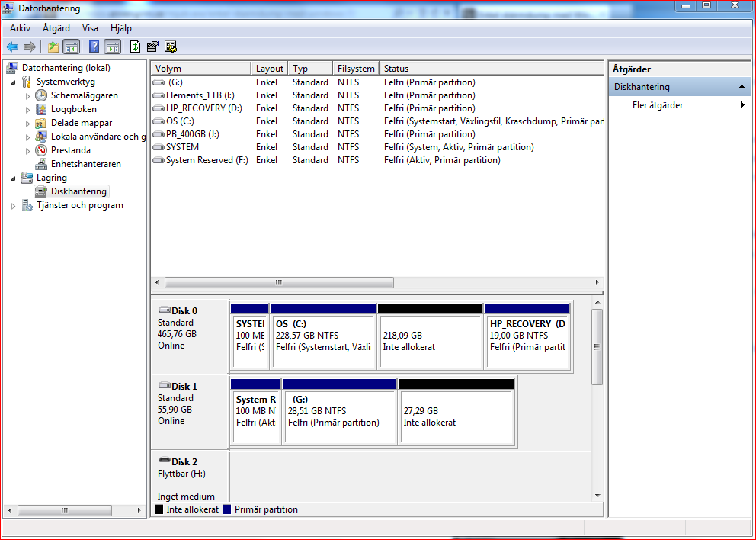Select the OS (C:) 228,57 GB partition
This screenshot has width=756, height=540.
coord(324,337)
